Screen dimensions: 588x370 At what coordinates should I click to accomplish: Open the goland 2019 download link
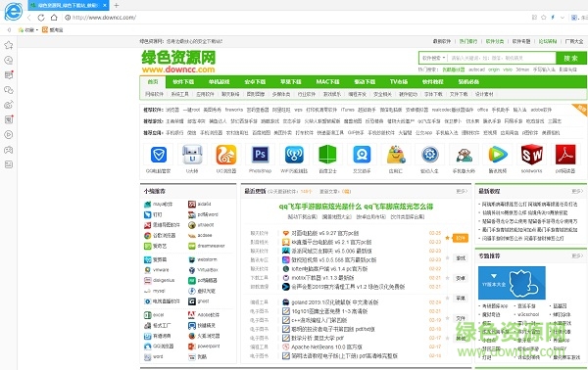(x=334, y=302)
